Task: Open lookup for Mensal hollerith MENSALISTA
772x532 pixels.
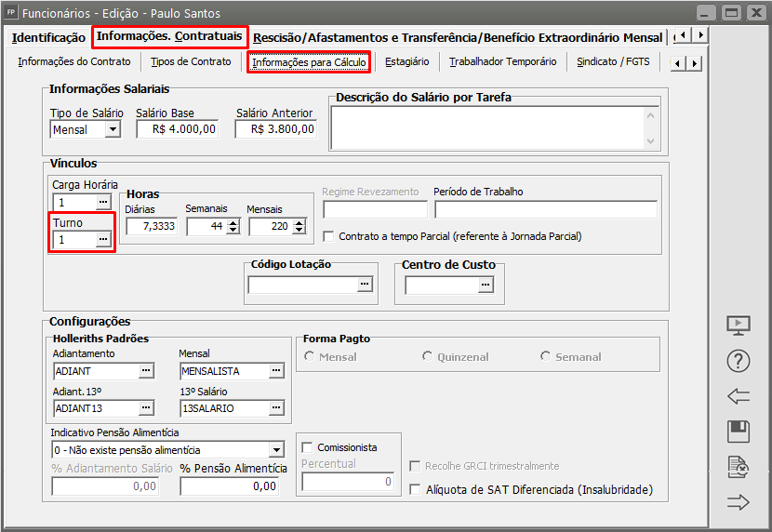Action: pos(276,371)
